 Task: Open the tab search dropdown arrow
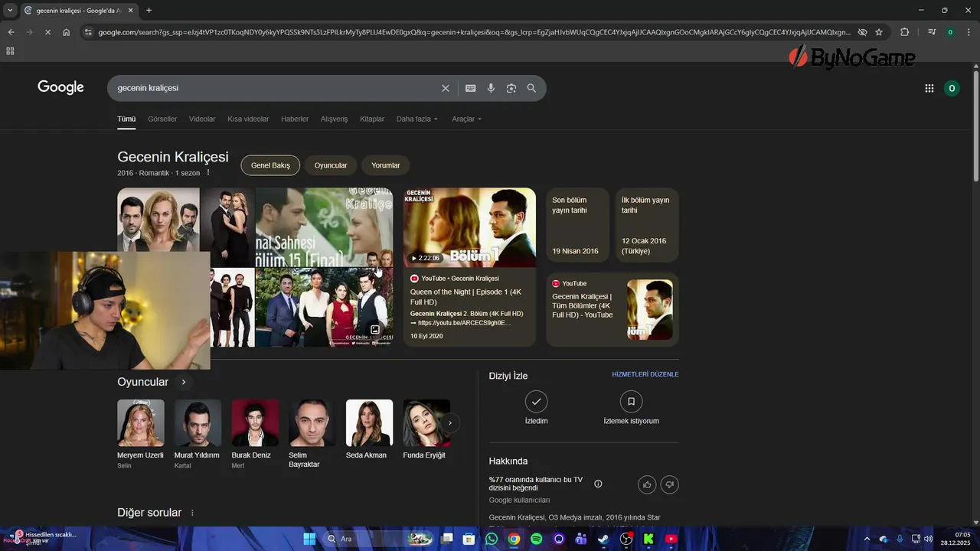(x=10, y=10)
